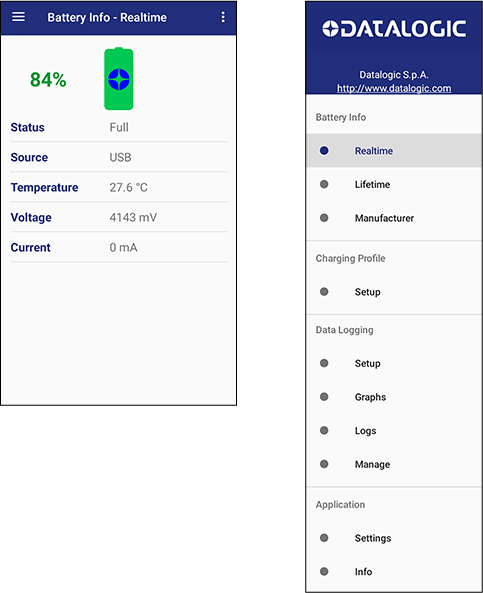Open the hamburger navigation menu
This screenshot has width=483, height=593.
click(19, 17)
